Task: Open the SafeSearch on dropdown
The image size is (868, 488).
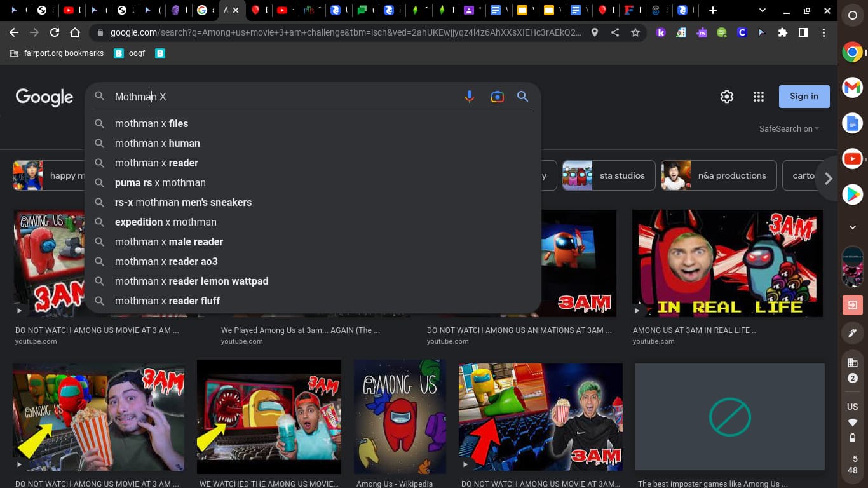Action: [789, 128]
